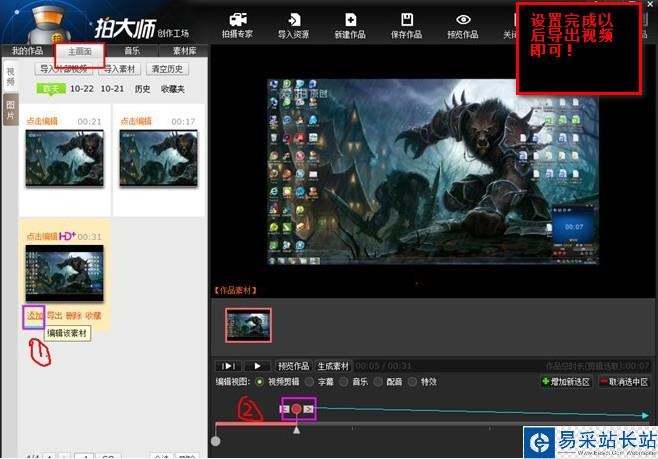Screen dimensions: 658x459
Task: Select the 音乐 radio button in edit view
Action: click(344, 382)
